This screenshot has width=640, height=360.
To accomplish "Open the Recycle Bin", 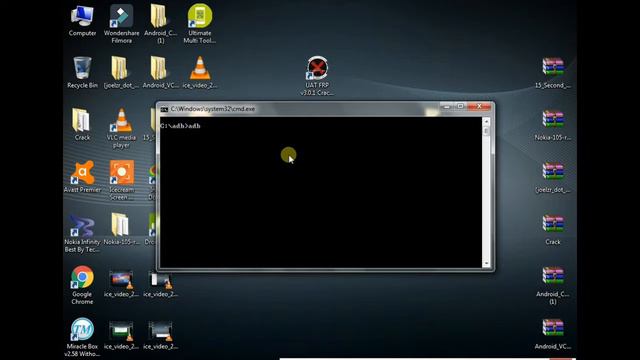I will (82, 73).
